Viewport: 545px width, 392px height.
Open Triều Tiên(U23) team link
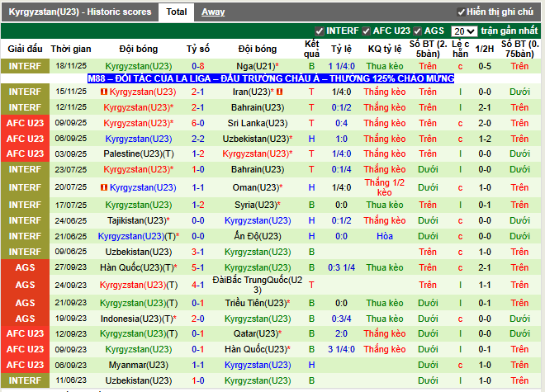(x=258, y=303)
